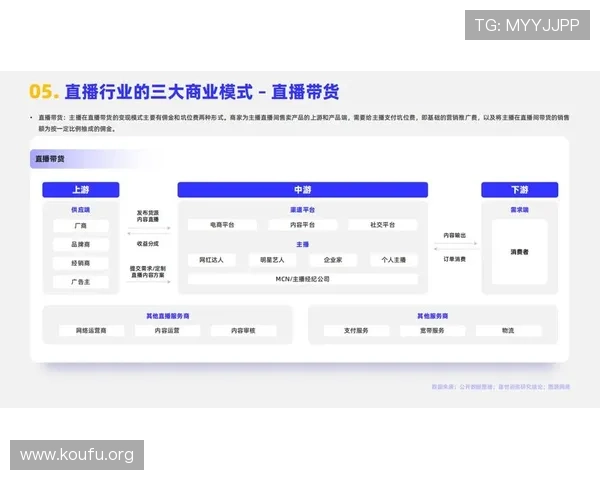This screenshot has height=480, width=600.
Task: Click the 上游 header block
Action: point(81,190)
